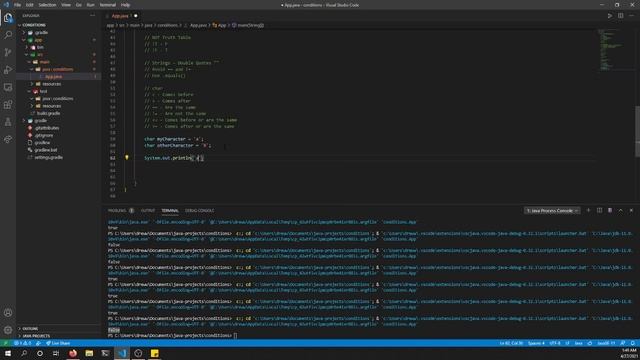Close the terminal panel
The image size is (640, 360).
[x=631, y=210]
